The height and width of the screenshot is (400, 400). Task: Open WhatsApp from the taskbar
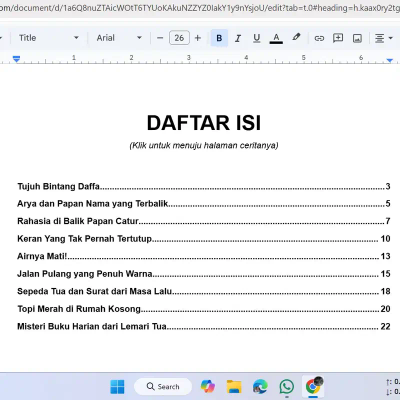pos(287,387)
